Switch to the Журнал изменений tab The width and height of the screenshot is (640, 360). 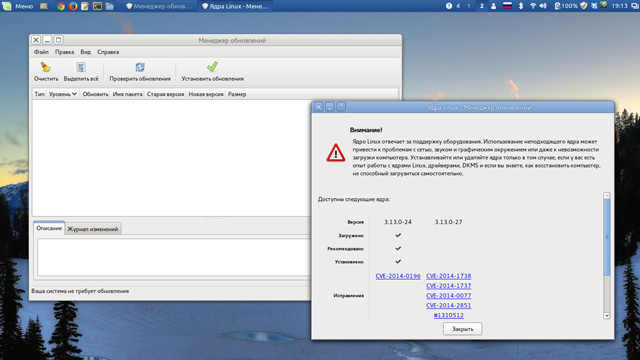click(x=93, y=229)
